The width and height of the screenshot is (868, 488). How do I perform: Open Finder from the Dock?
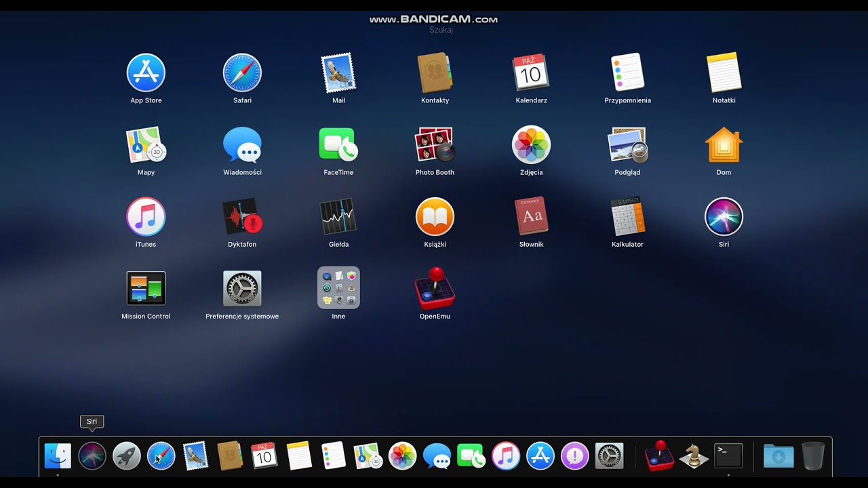58,456
